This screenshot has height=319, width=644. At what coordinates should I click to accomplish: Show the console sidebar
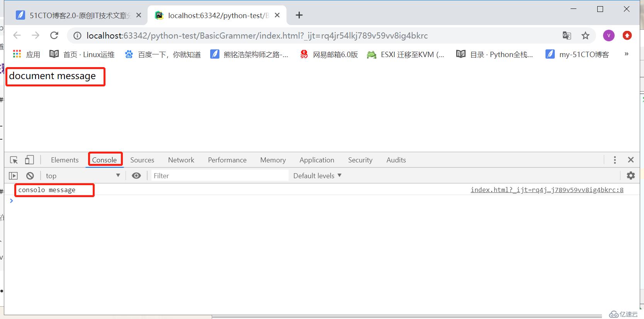click(14, 176)
